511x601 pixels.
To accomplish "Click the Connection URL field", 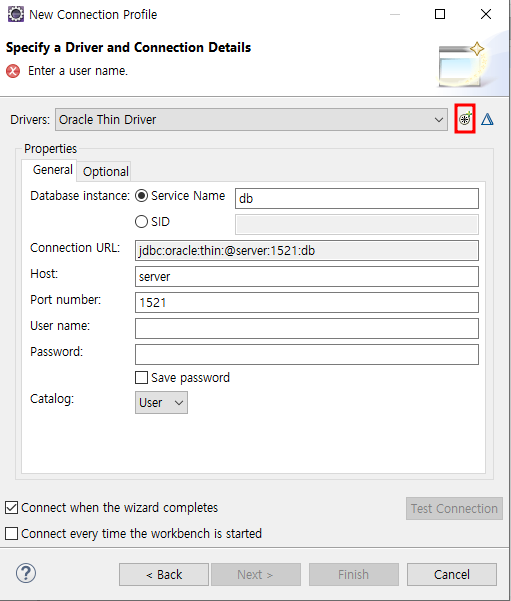I will 307,250.
